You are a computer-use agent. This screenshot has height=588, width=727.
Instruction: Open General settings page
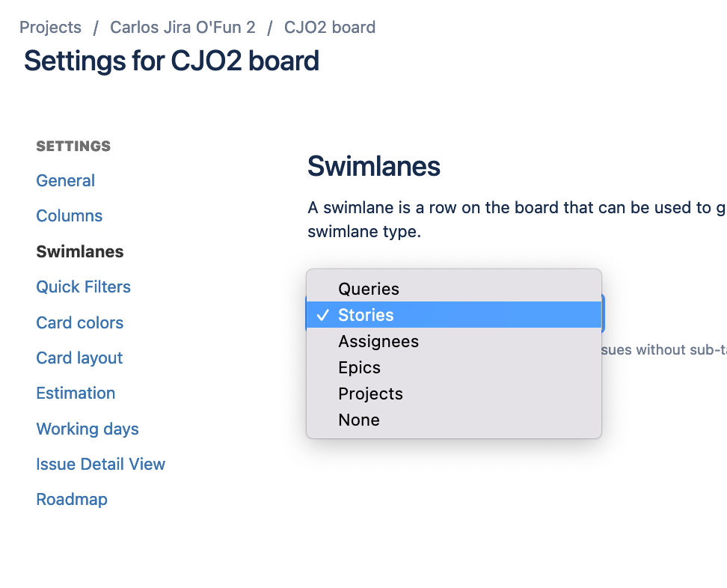[x=66, y=180]
